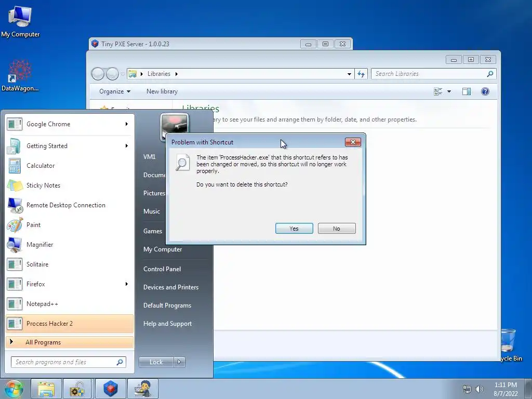The height and width of the screenshot is (399, 532).
Task: Click the volume speaker tray icon
Action: pos(479,389)
